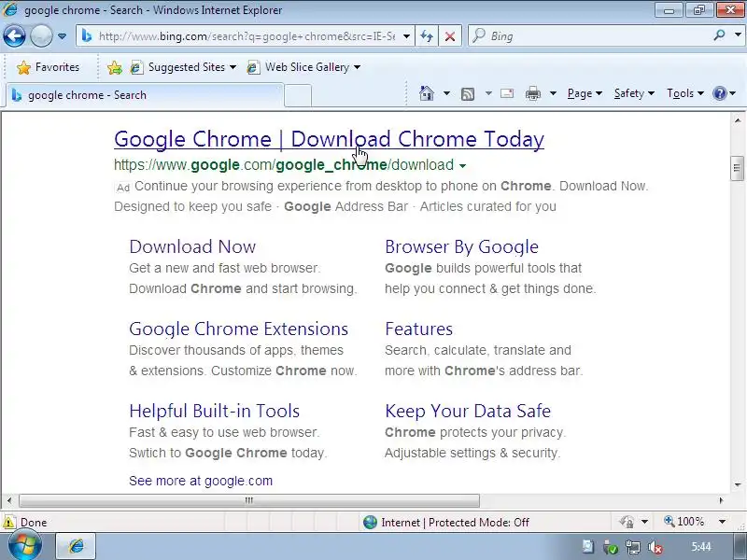
Task: Expand the Feeds dropdown arrow
Action: [488, 93]
